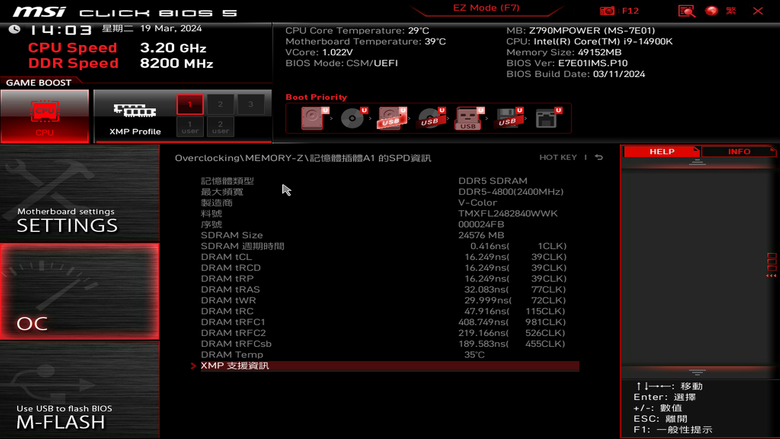
Task: Select the optical disc boot device icon
Action: point(353,118)
